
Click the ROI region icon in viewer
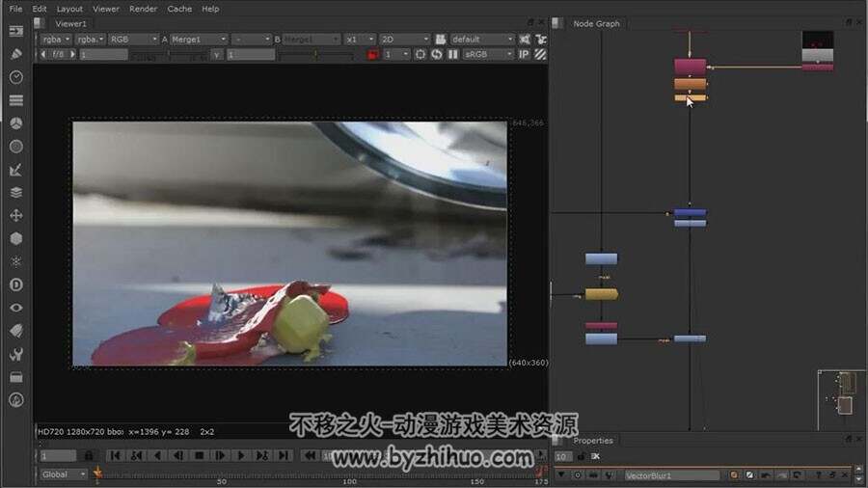pos(420,54)
